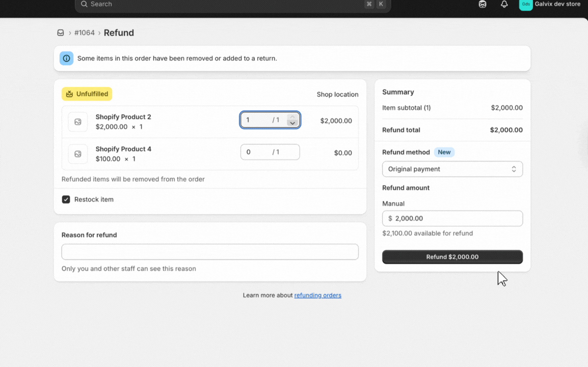Click the Shop location label
Screen dimensions: 588x367
[x=337, y=94]
